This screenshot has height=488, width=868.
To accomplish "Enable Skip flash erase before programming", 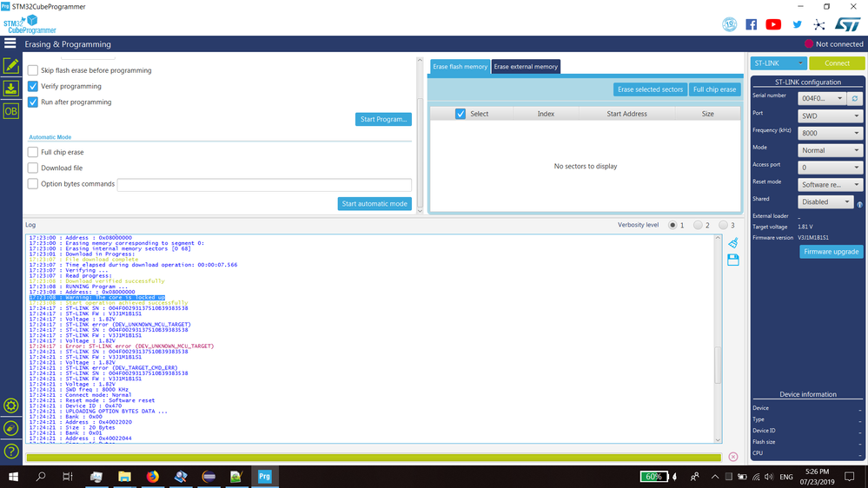I will 33,70.
